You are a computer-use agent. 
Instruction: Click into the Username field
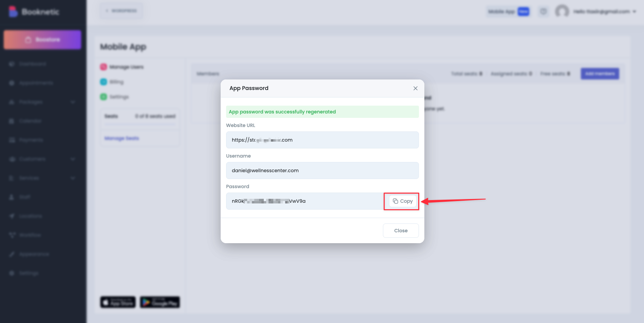tap(322, 171)
